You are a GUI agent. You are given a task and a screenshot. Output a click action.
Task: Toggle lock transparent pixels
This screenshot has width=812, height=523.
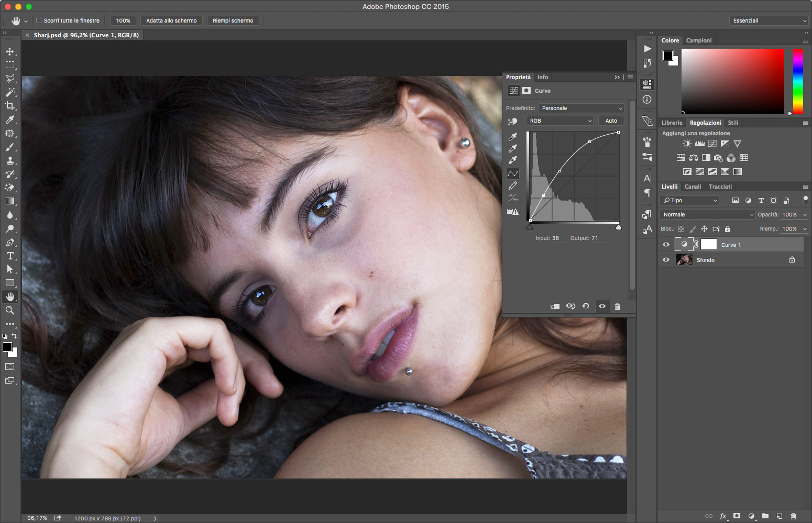pyautogui.click(x=681, y=229)
